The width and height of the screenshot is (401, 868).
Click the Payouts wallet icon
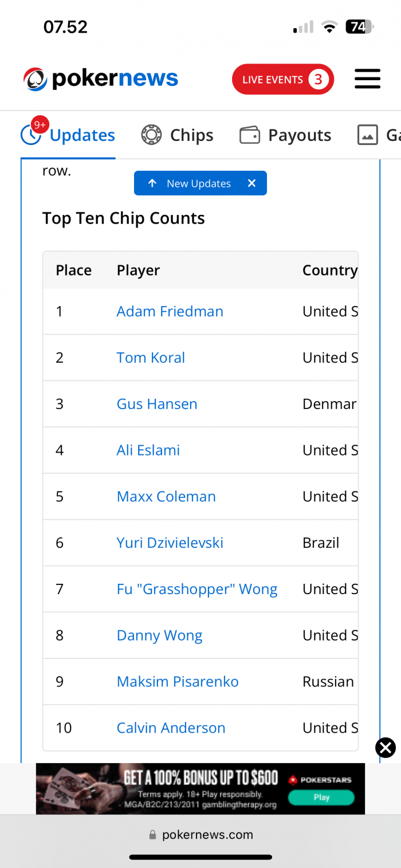(x=250, y=135)
